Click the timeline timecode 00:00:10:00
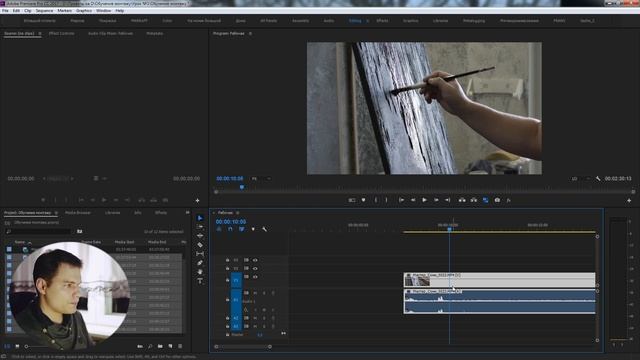 click(231, 222)
